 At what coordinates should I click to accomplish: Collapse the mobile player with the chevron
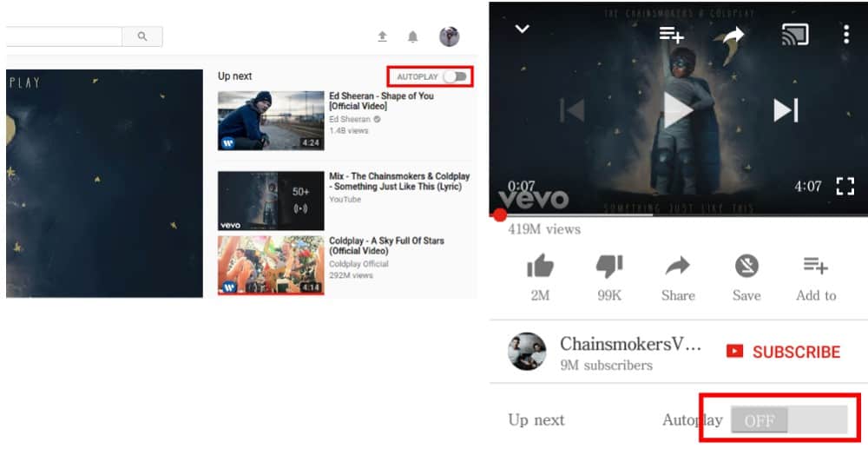[x=522, y=29]
